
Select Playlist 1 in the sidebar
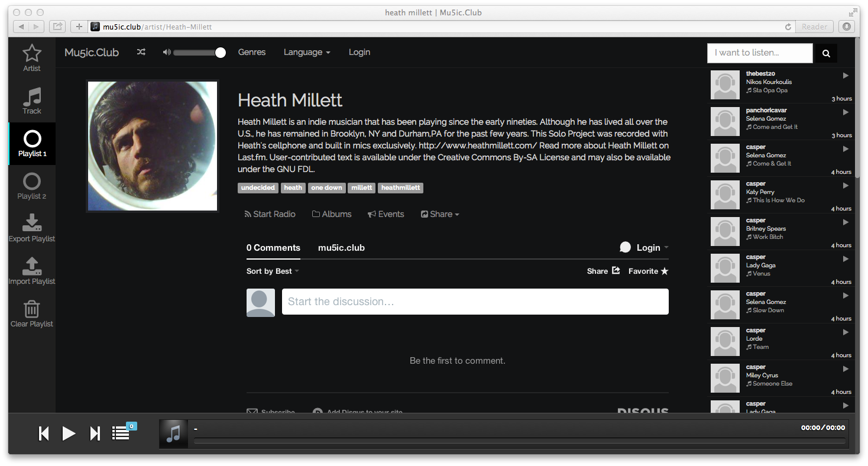click(x=32, y=144)
